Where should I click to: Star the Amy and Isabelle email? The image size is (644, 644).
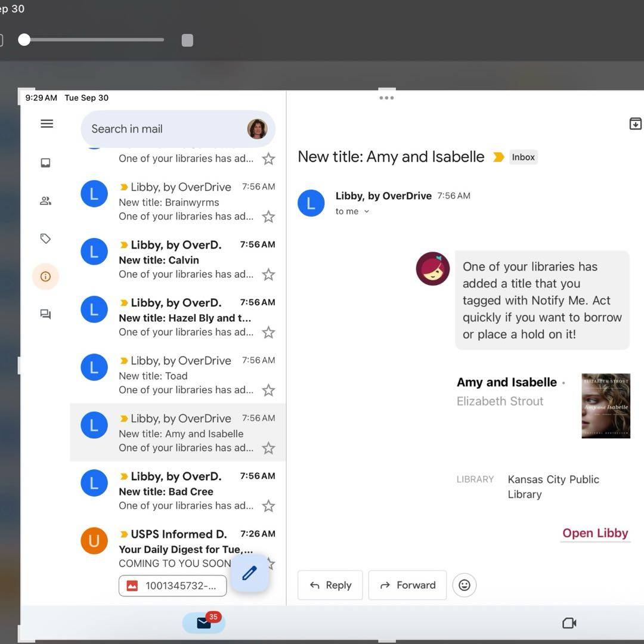click(269, 448)
